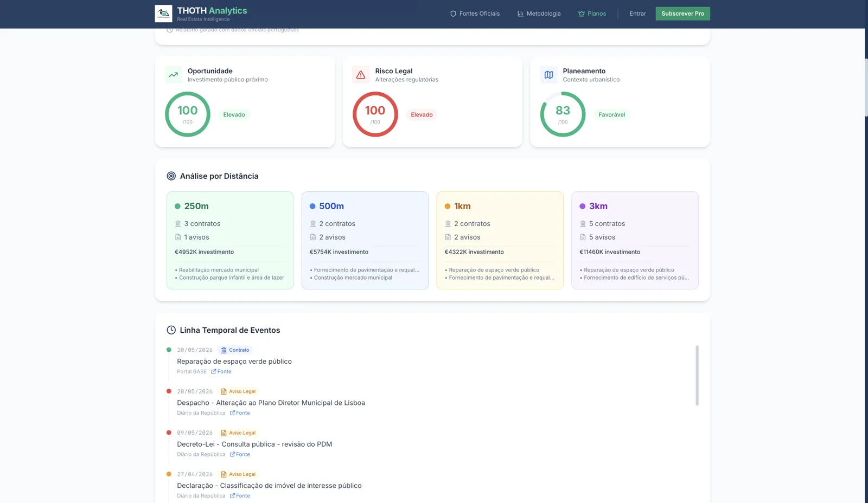Screen dimensions: 868x503
Task: Click the red marker for Decreto-Lei event
Action: point(169,433)
